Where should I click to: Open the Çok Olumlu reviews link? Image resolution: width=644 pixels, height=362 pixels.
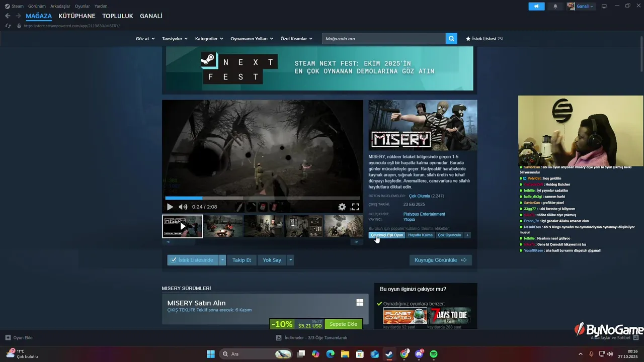click(419, 196)
